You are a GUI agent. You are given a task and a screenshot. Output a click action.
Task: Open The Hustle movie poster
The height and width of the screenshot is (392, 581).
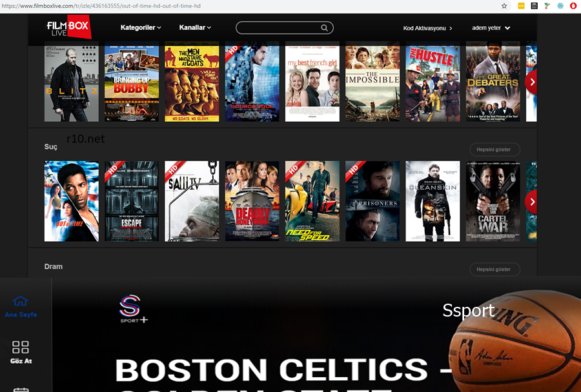(x=433, y=81)
